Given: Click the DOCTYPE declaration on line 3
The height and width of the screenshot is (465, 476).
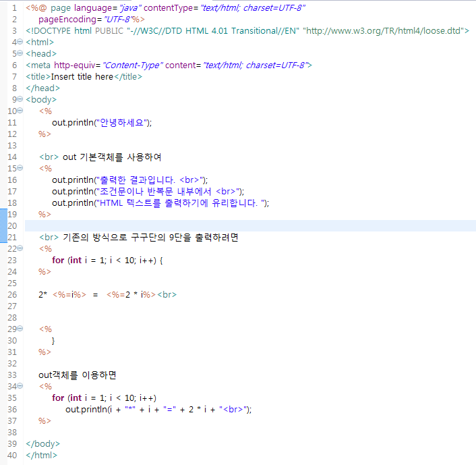Looking at the screenshot, I should click(x=247, y=31).
